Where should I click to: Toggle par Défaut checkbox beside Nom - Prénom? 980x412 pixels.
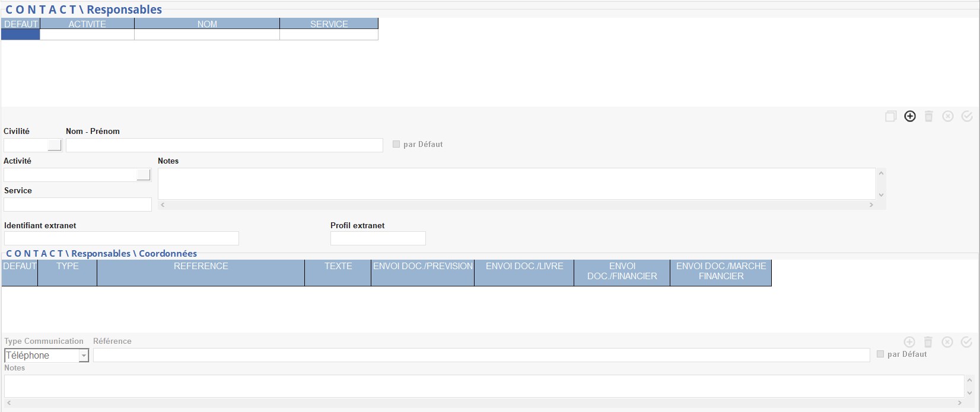[x=396, y=144]
